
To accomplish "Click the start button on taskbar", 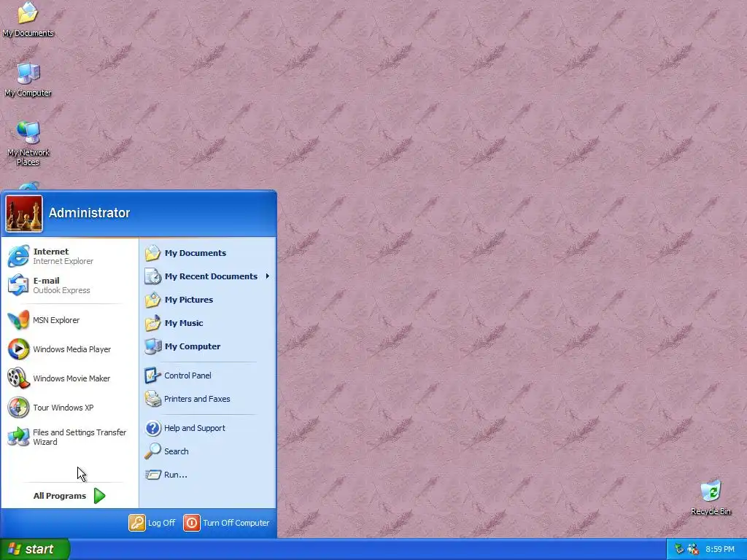I will tap(35, 549).
